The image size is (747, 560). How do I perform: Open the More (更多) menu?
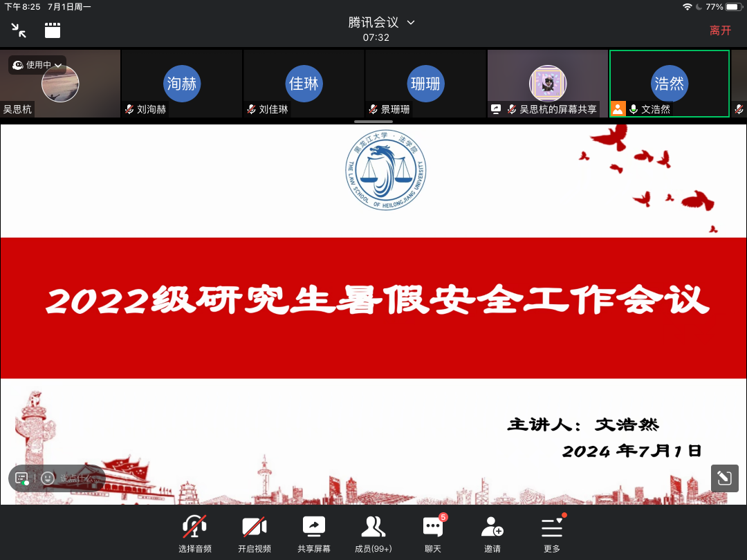pyautogui.click(x=552, y=534)
